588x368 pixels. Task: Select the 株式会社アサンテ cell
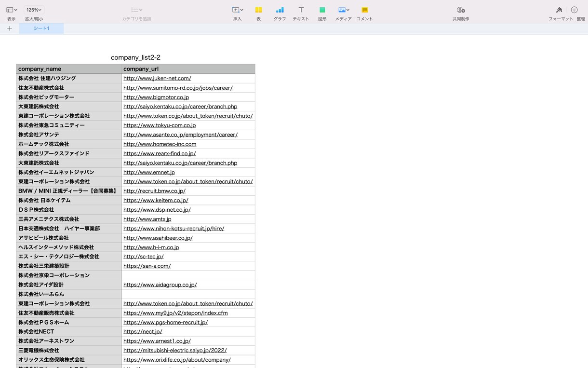pos(69,135)
